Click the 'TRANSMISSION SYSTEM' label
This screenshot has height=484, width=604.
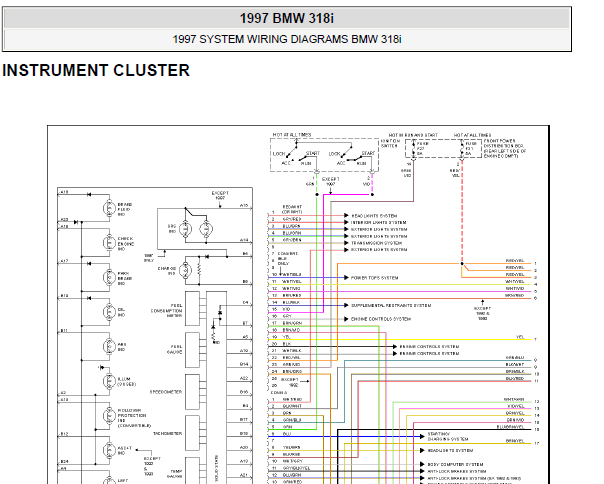click(376, 243)
